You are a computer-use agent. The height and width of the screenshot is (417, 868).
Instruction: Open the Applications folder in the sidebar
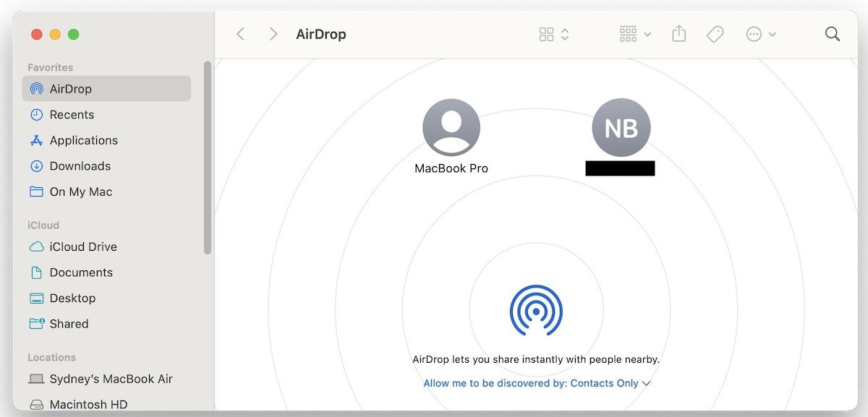(84, 140)
